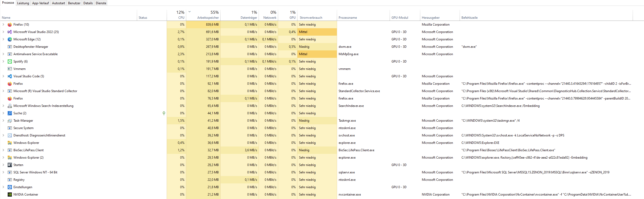Click the Spotify (6) icon
This screenshot has height=199, width=644.
pyautogui.click(x=10, y=61)
